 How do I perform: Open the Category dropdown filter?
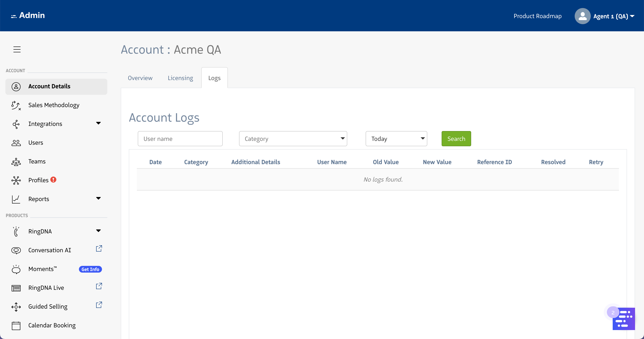click(293, 139)
